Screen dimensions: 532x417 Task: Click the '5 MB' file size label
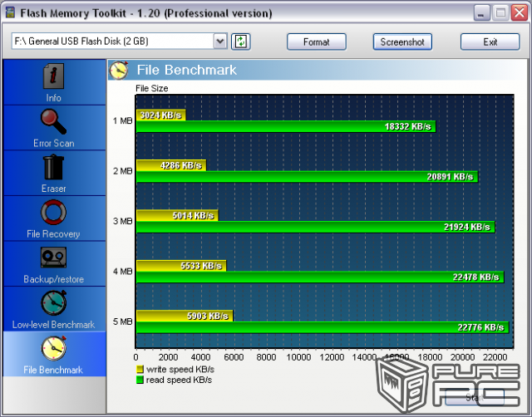(x=122, y=321)
